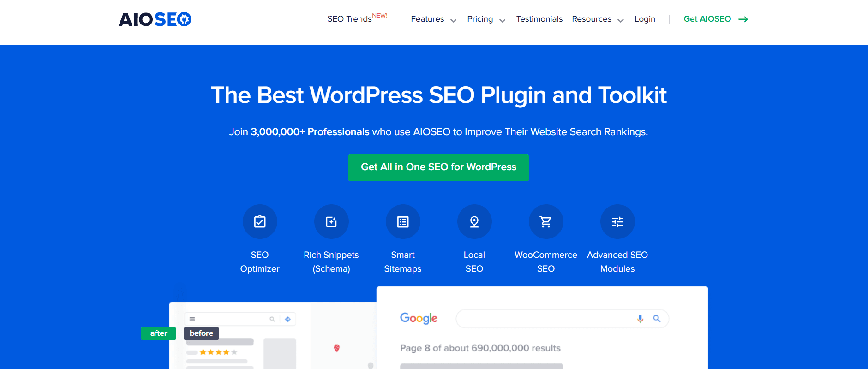The image size is (868, 369).
Task: Click the red map pin in preview
Action: pos(337,348)
